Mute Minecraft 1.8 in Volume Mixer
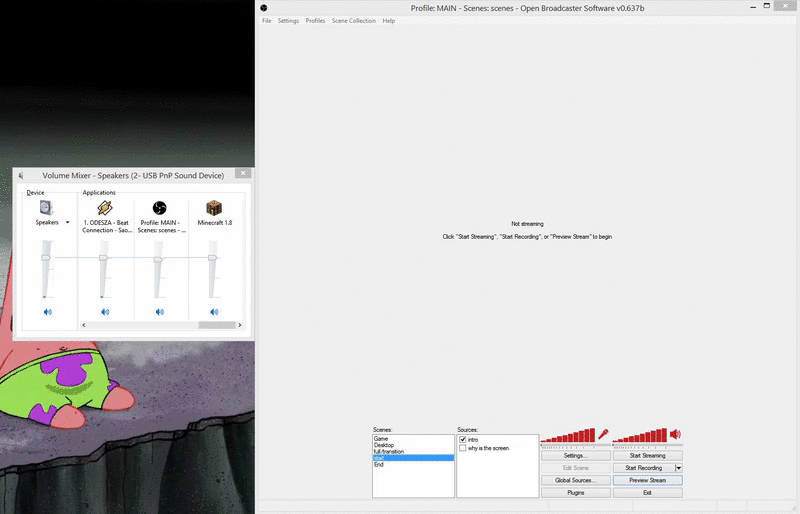800x514 pixels. [214, 311]
